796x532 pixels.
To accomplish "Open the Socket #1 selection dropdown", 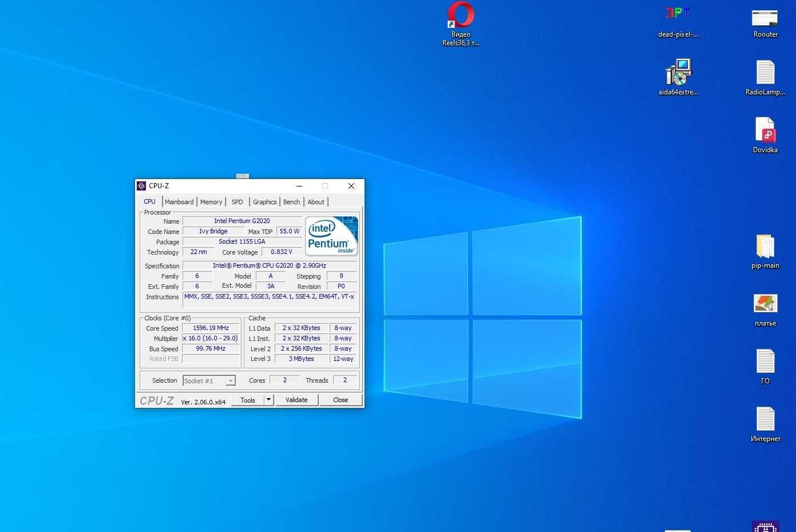I will point(209,380).
